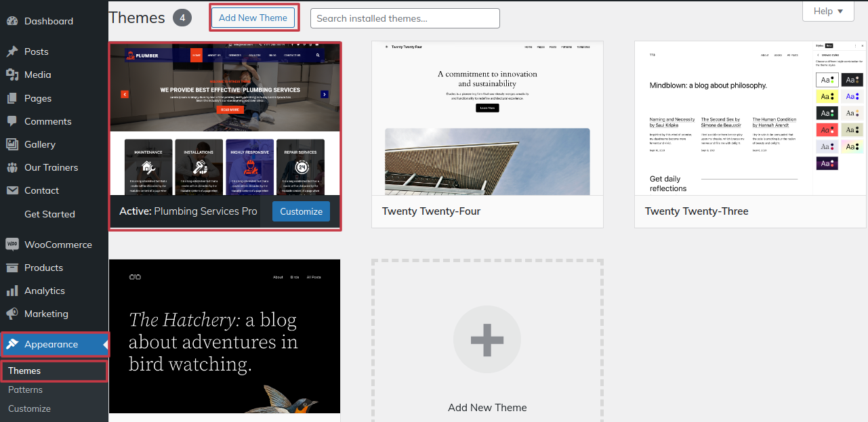868x422 pixels.
Task: Open Patterns in the Appearance submenu
Action: 25,389
